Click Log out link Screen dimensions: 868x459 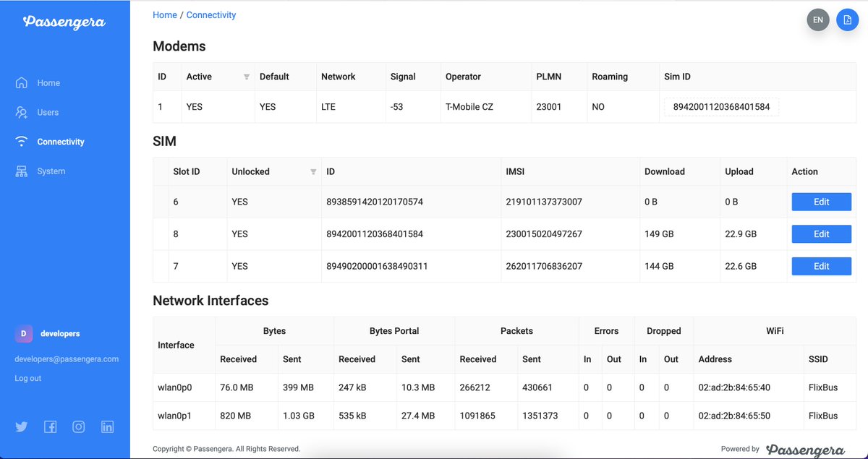(28, 378)
